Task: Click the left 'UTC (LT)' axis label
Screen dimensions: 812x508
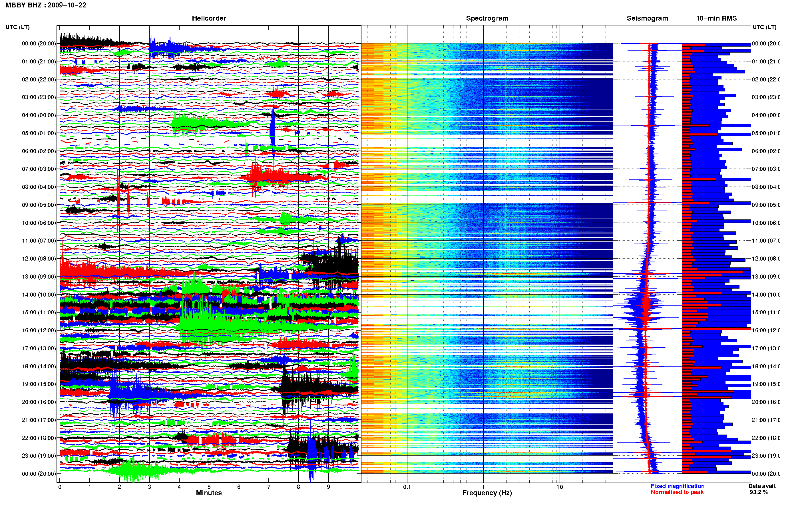Action: click(x=17, y=27)
